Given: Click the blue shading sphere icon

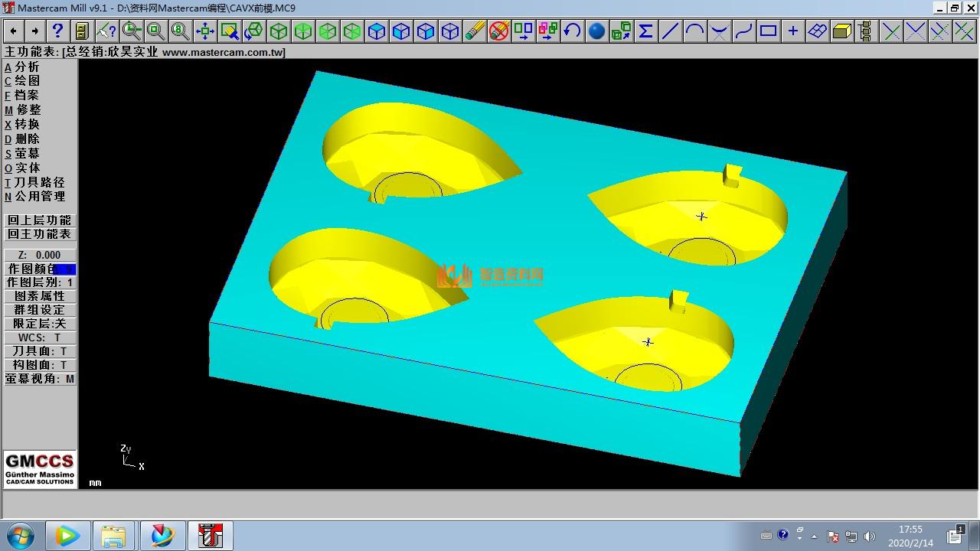Looking at the screenshot, I should coord(596,31).
